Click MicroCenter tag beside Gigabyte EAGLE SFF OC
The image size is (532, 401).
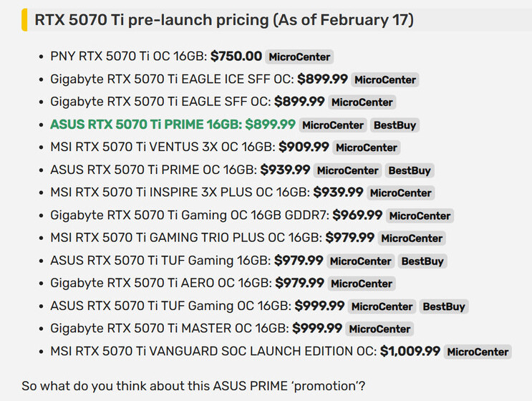[362, 102]
